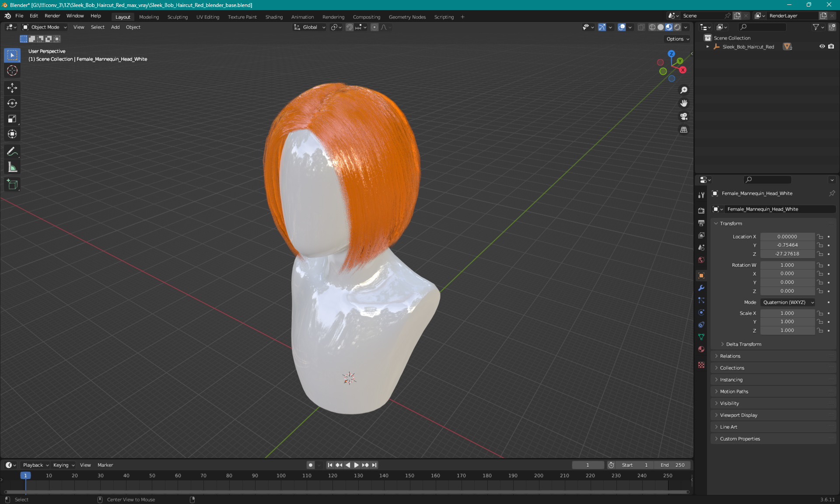840x504 pixels.
Task: Switch perspective/orthographic grid icon
Action: coord(683,129)
